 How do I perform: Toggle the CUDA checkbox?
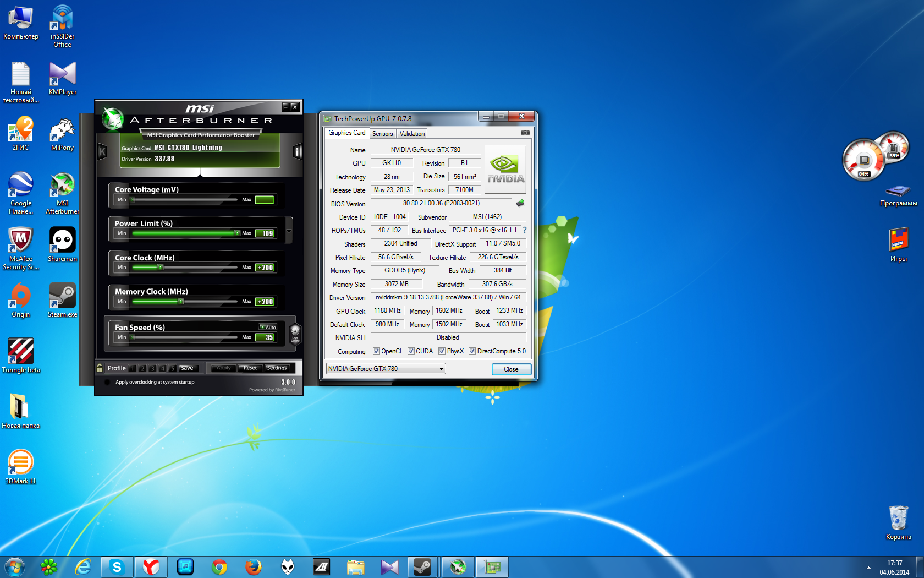[411, 351]
